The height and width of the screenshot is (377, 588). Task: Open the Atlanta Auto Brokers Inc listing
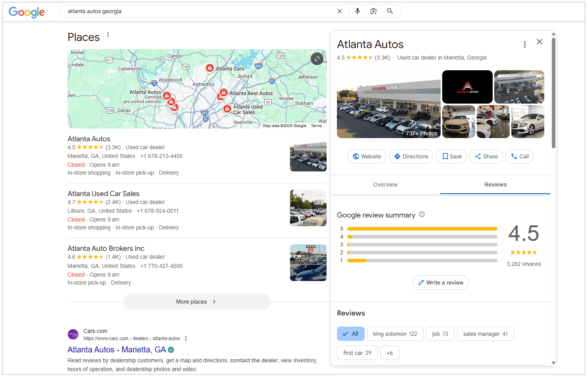[106, 248]
